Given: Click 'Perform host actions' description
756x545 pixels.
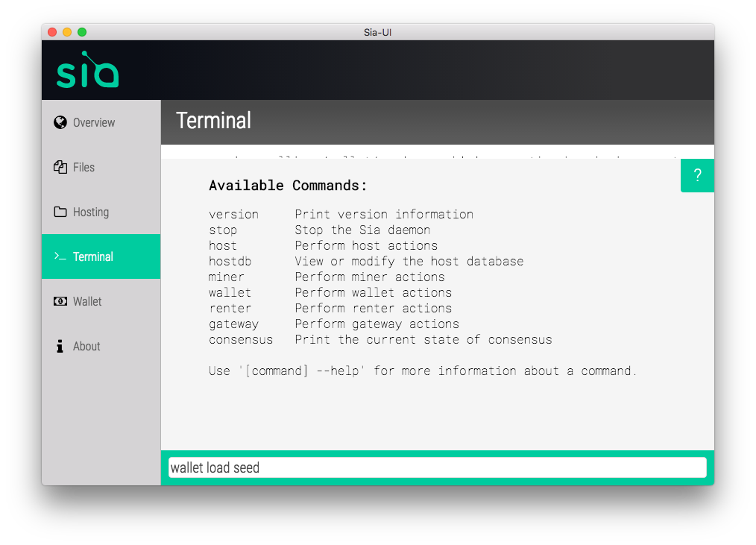Looking at the screenshot, I should click(x=366, y=245).
